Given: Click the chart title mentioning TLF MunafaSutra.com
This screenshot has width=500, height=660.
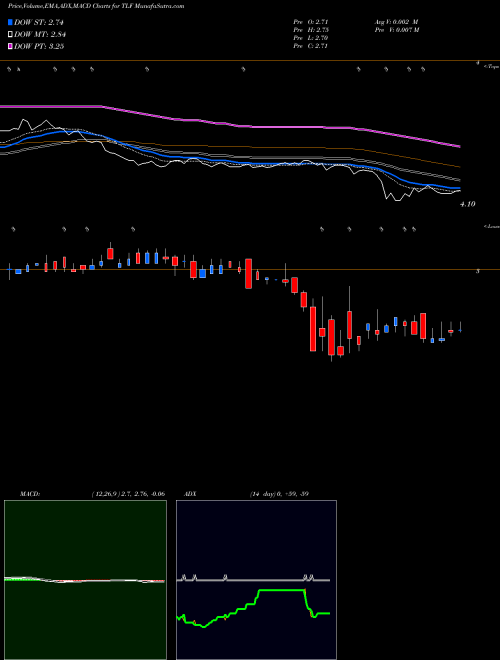Looking at the screenshot, I should 96,6.
